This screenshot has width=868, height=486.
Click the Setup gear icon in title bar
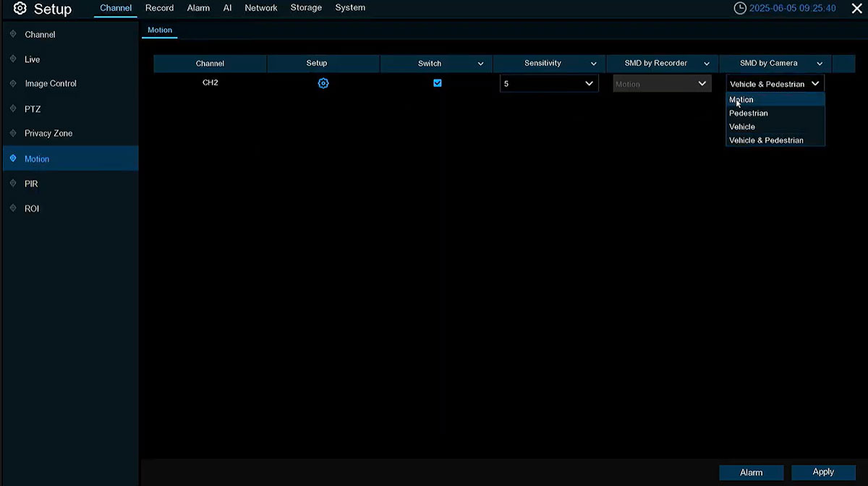(20, 9)
